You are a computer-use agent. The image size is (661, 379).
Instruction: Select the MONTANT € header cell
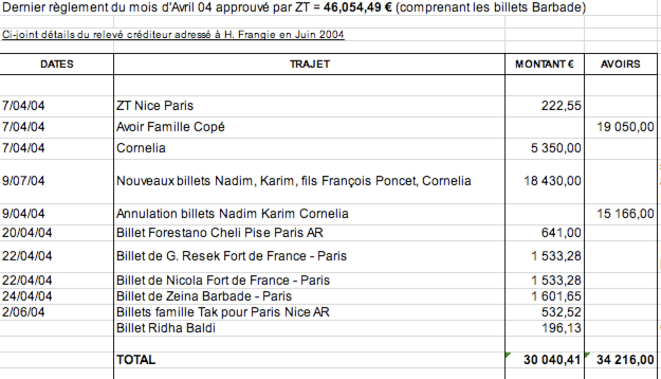pos(544,64)
